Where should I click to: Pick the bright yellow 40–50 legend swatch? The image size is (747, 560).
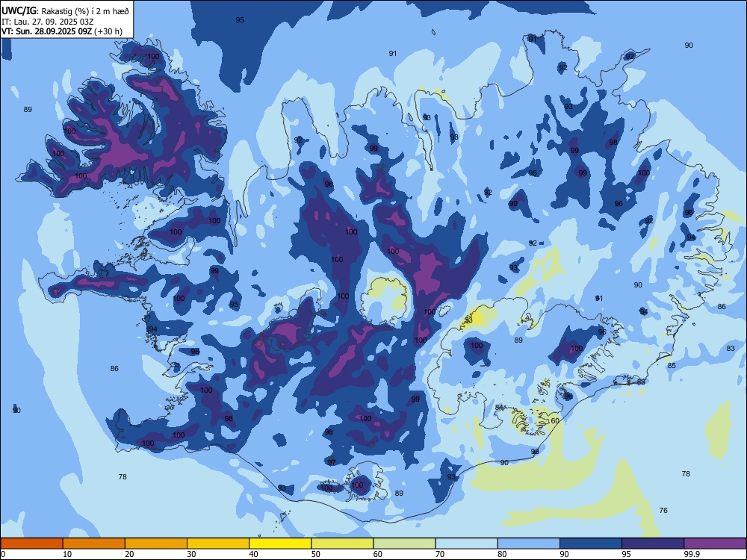coord(280,544)
